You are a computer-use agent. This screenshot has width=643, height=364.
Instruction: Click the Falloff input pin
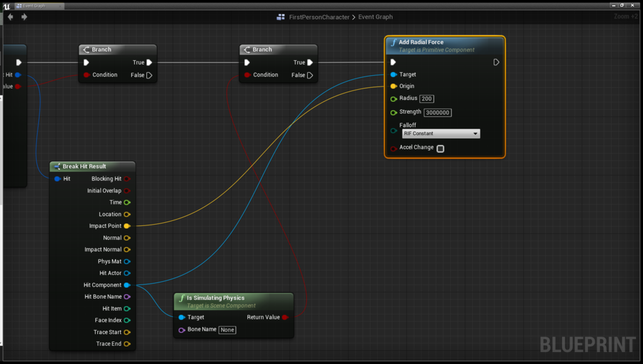pyautogui.click(x=394, y=131)
